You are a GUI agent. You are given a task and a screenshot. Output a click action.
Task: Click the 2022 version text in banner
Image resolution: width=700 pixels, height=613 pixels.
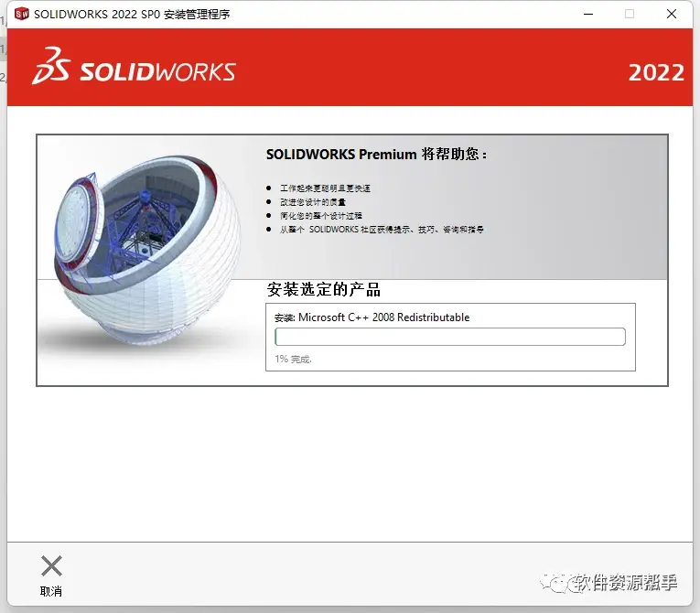click(656, 73)
